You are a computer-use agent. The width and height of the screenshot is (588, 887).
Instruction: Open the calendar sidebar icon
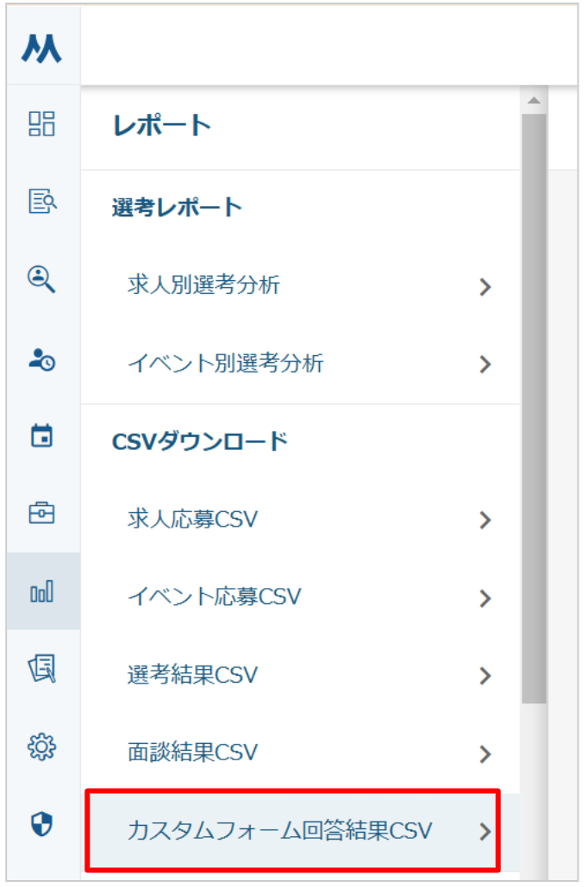41,436
